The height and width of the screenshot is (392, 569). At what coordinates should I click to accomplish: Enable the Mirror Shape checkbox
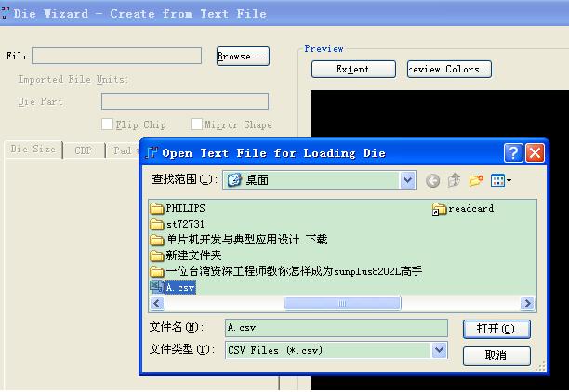click(196, 124)
